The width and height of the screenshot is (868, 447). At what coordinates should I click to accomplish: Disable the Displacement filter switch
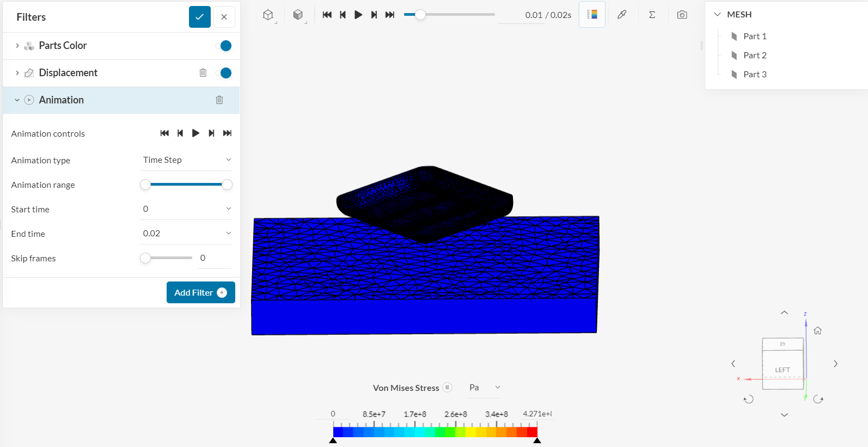coord(223,73)
